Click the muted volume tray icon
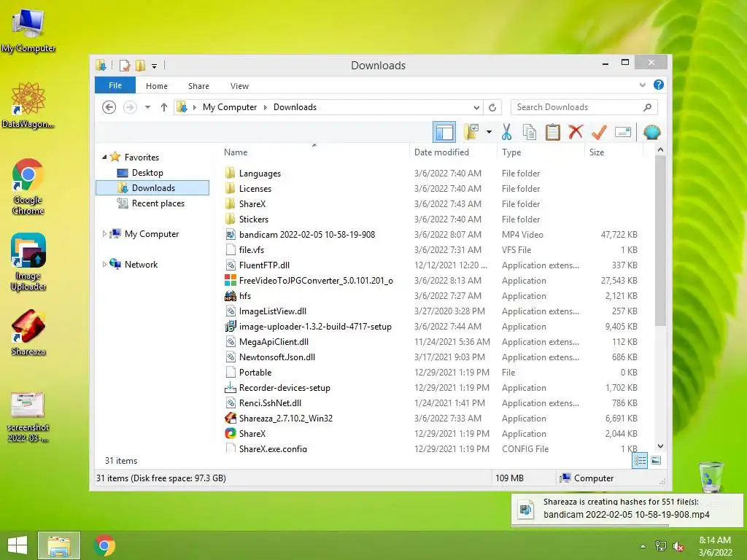Screen dimensions: 747x560 [x=678, y=545]
